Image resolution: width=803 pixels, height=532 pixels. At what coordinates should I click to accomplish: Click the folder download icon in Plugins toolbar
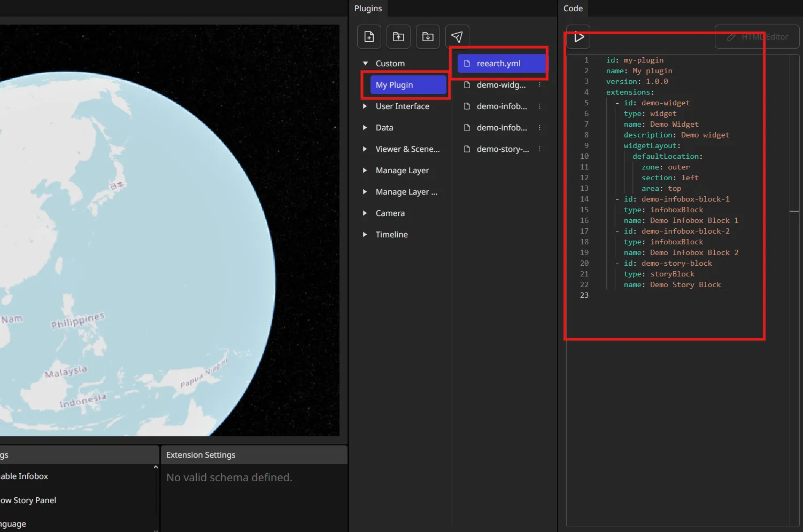(x=428, y=36)
